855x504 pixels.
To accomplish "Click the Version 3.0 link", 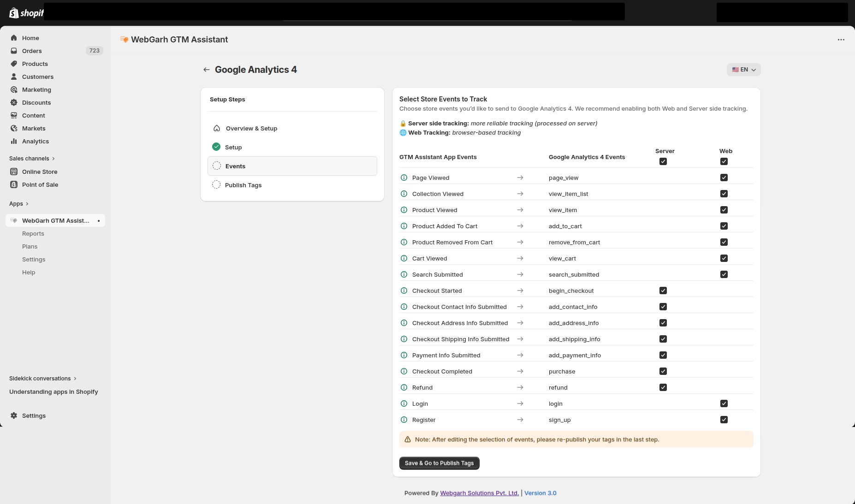I will pos(540,493).
